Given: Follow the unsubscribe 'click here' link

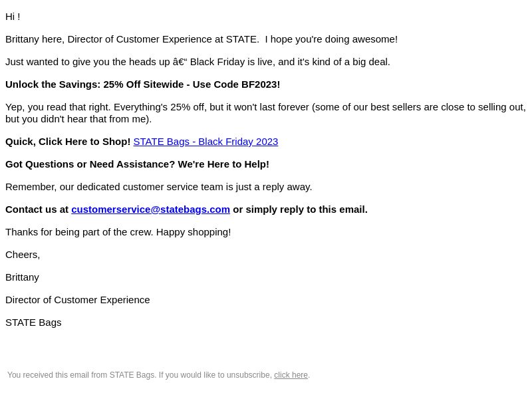Looking at the screenshot, I should coord(291,375).
